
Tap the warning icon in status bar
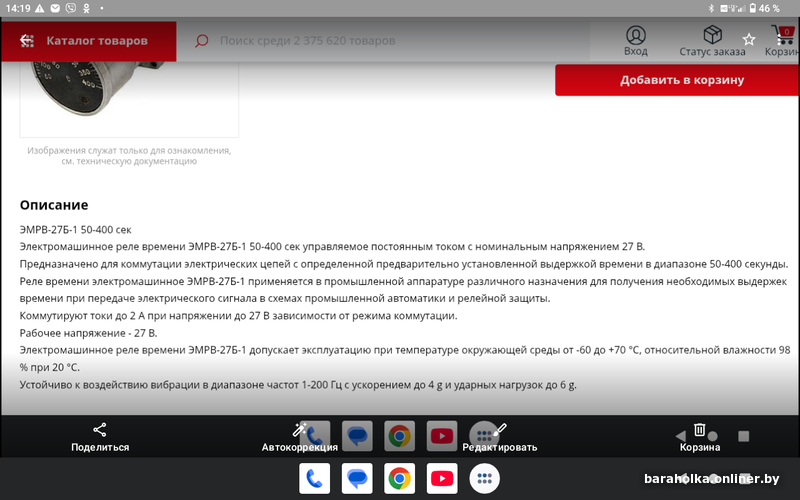point(39,8)
